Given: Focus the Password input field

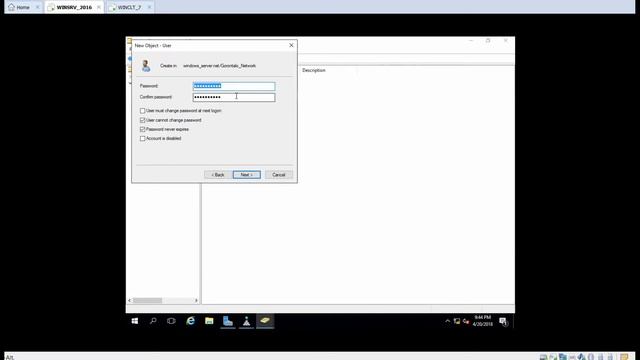Looking at the screenshot, I should coord(234,86).
